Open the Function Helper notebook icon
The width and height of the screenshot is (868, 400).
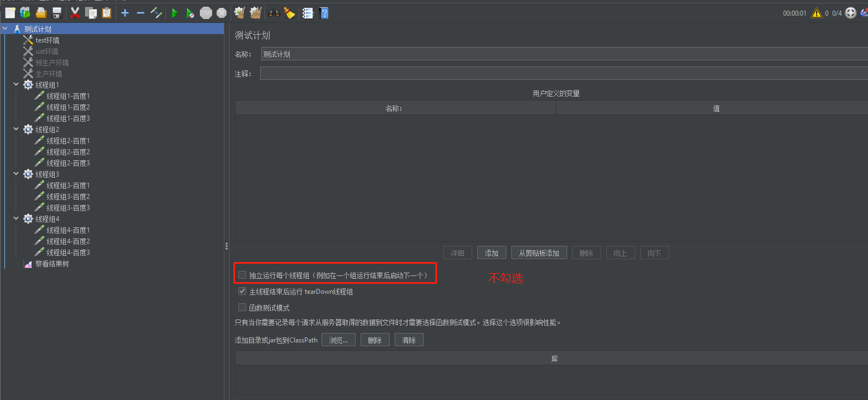308,13
